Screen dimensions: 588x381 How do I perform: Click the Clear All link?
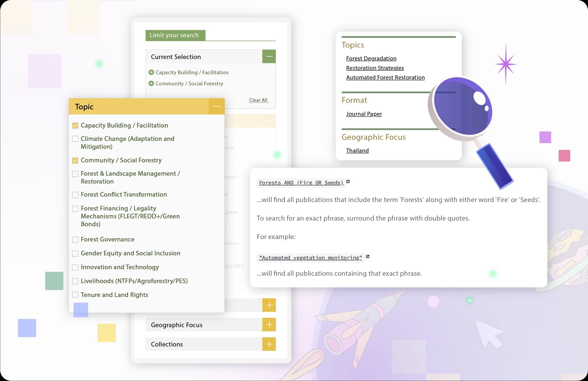tap(258, 100)
